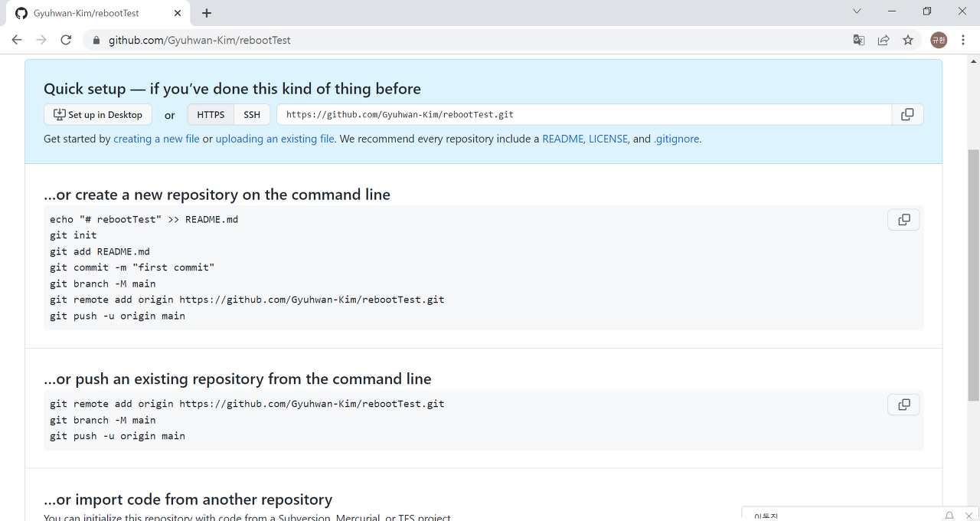The height and width of the screenshot is (521, 980).
Task: Open a new browser tab
Action: tap(207, 13)
